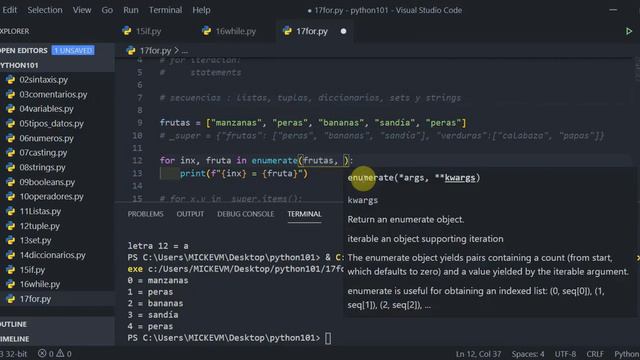Image resolution: width=640 pixels, height=360 pixels.
Task: Click the 1 UNSAVED badge
Action: [x=73, y=51]
